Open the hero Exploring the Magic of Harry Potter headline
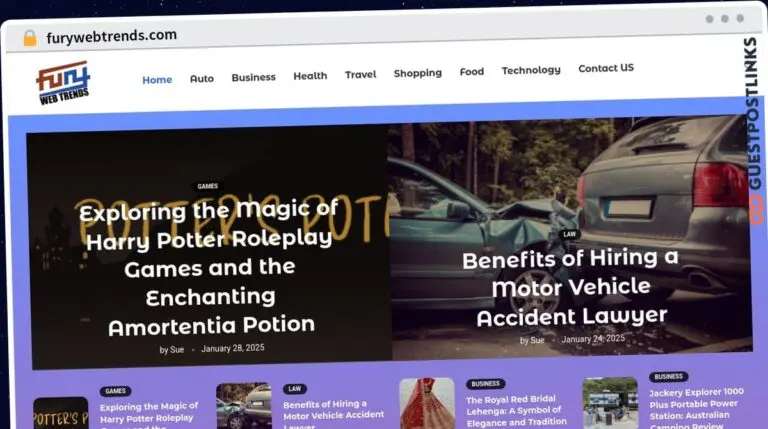The image size is (768, 429). point(210,268)
